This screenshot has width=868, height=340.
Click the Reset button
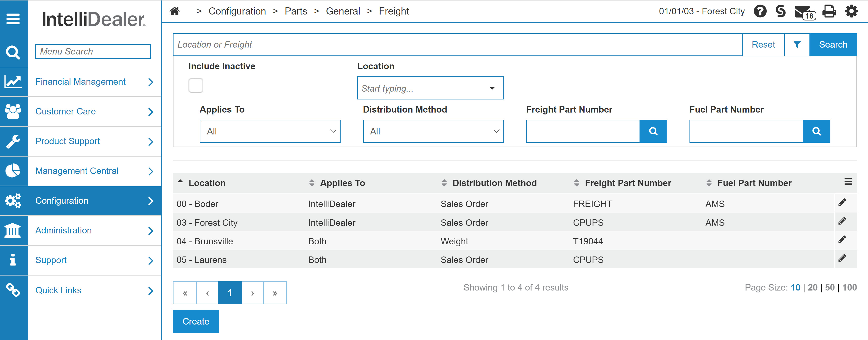coord(763,44)
